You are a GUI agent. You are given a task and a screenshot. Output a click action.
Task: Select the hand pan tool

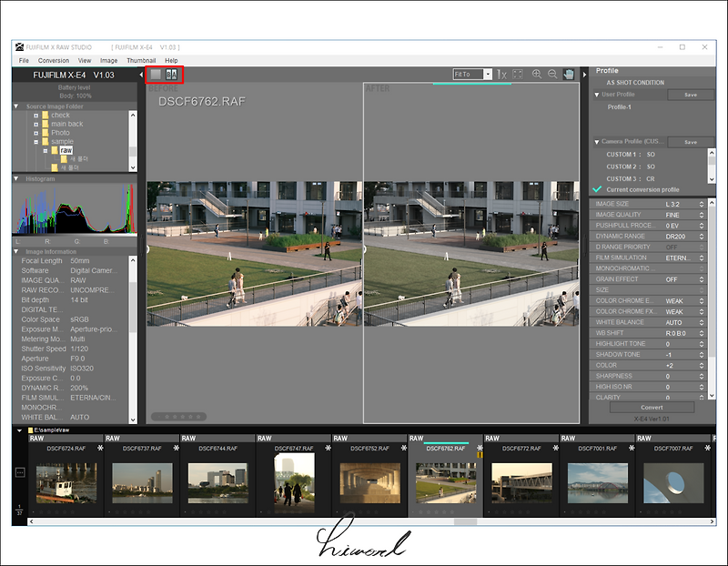[569, 75]
